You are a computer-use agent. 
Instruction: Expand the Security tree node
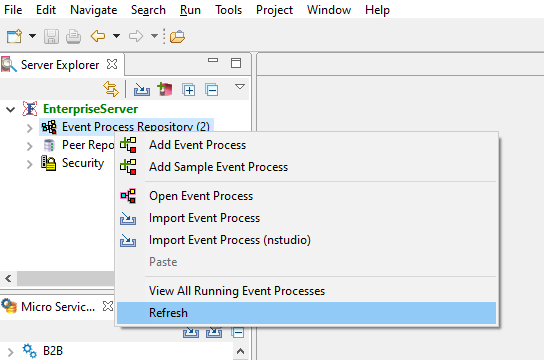[29, 164]
